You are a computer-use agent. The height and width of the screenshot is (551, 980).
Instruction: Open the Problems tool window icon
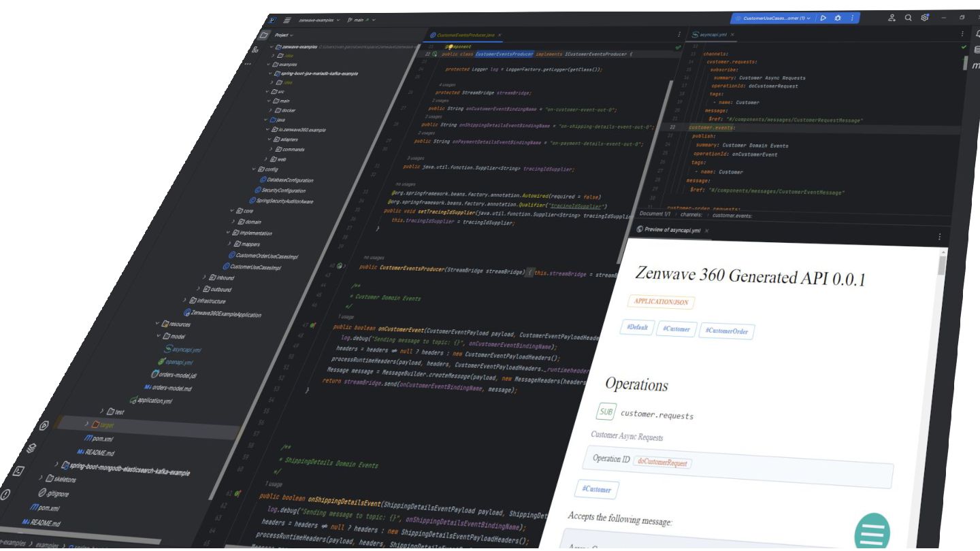(5, 495)
